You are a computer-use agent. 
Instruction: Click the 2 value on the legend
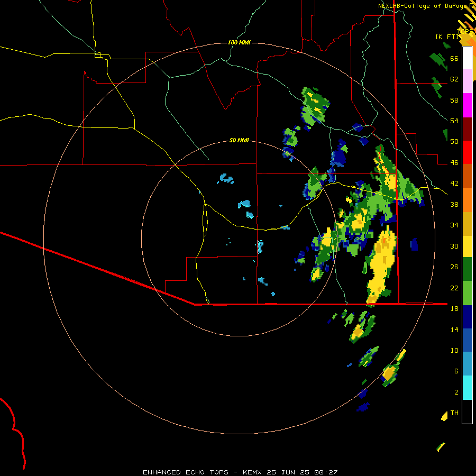coord(456,392)
